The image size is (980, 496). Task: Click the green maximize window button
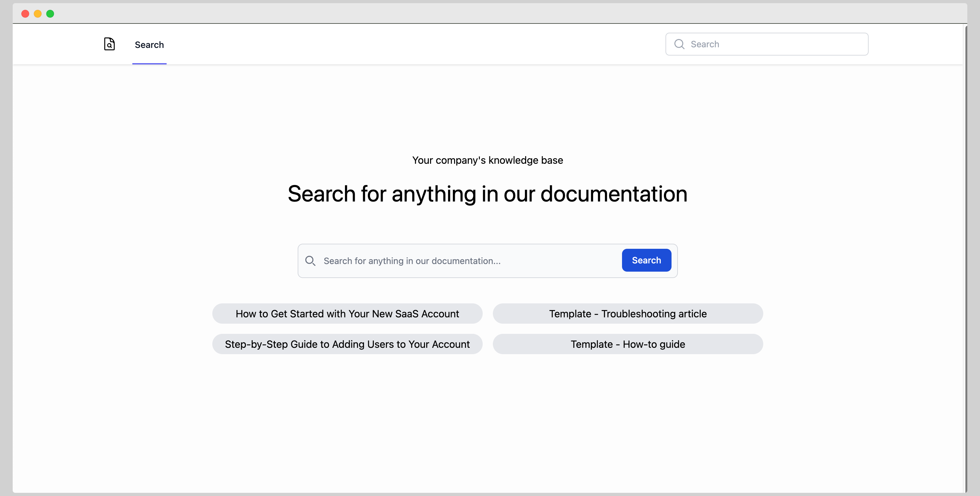[x=50, y=14]
